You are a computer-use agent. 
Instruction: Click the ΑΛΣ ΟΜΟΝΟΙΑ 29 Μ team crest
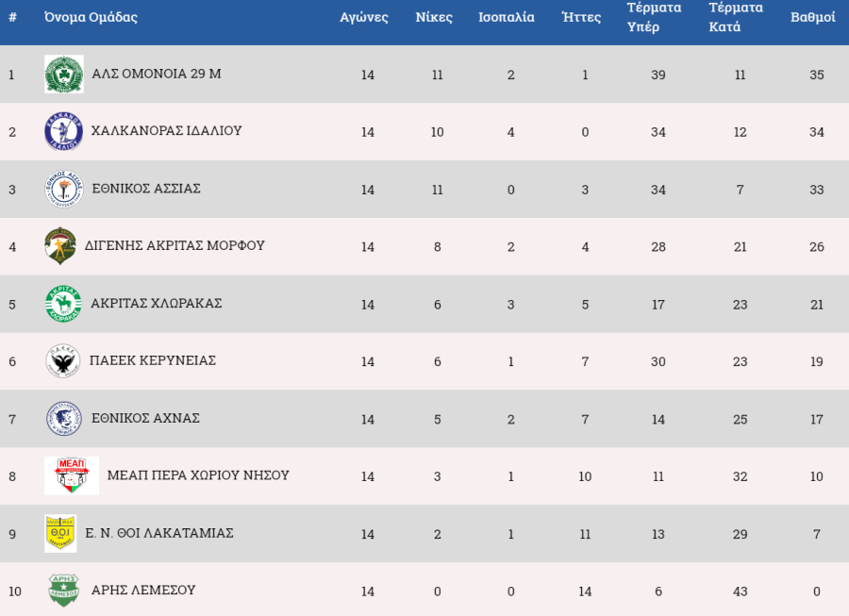click(x=64, y=75)
